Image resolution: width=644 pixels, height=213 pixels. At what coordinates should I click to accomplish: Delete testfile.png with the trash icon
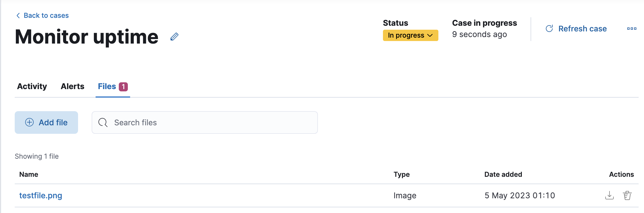pos(627,195)
